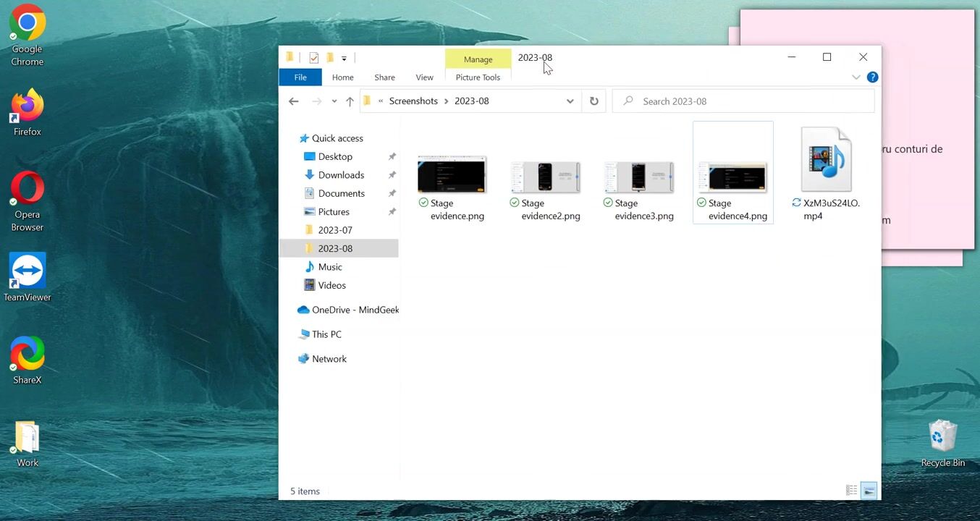Open the File menu
The height and width of the screenshot is (521, 980).
pyautogui.click(x=300, y=77)
